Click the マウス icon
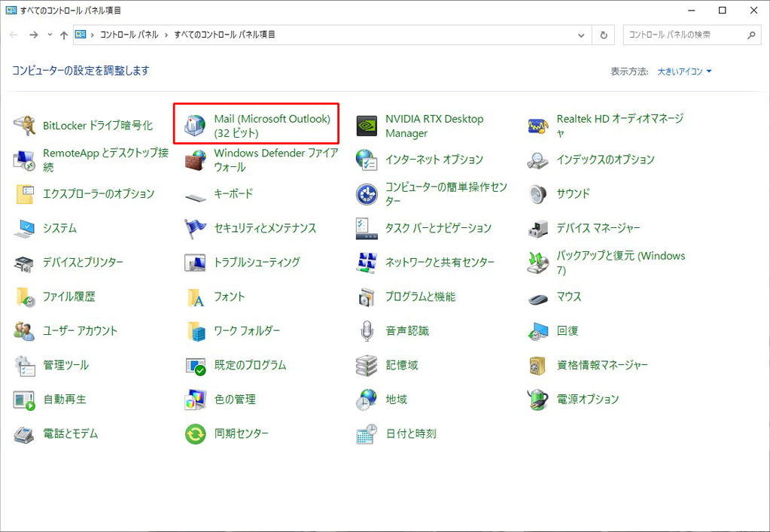The width and height of the screenshot is (770, 532). (537, 298)
